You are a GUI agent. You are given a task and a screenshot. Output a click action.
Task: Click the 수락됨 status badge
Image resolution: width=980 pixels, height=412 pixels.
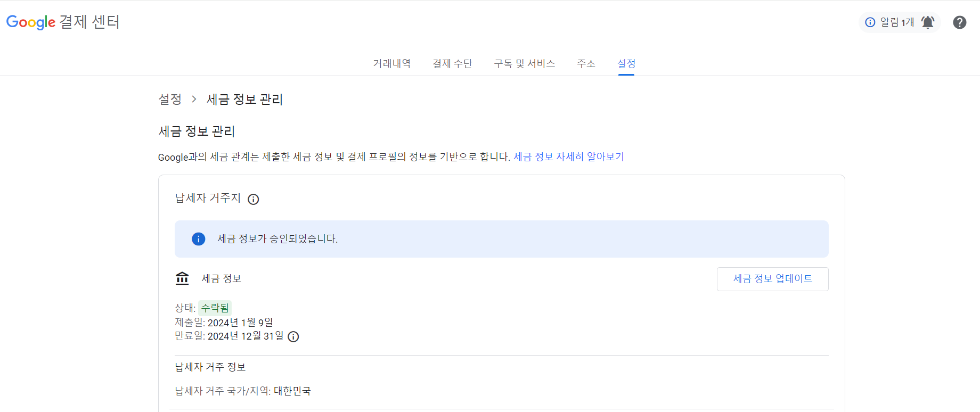[215, 307]
